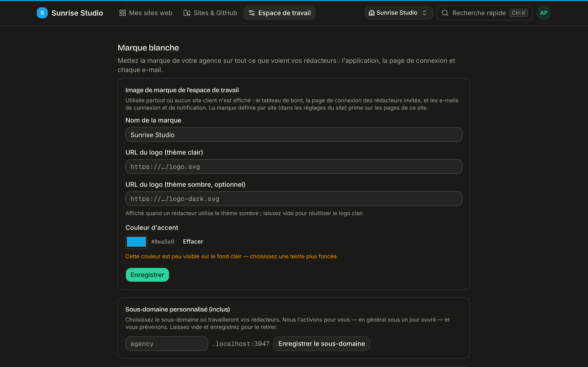This screenshot has width=588, height=367.
Task: Click the Enregistrer button
Action: coord(147,275)
